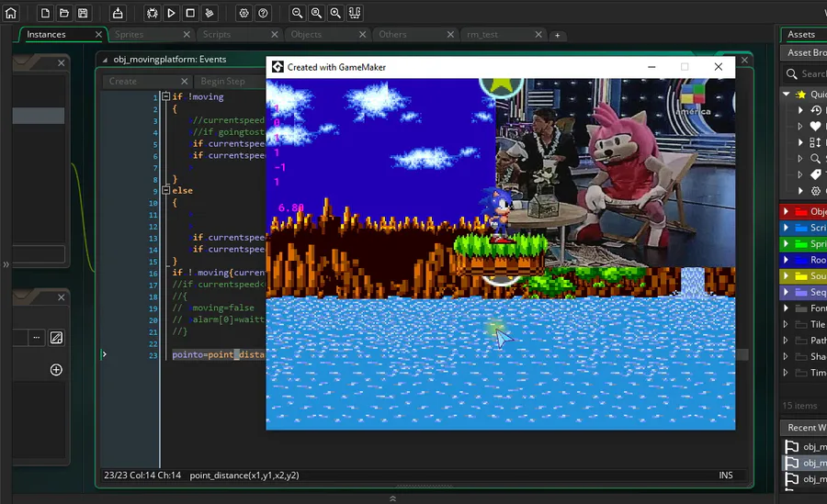Close the Create event tab

pyautogui.click(x=184, y=81)
